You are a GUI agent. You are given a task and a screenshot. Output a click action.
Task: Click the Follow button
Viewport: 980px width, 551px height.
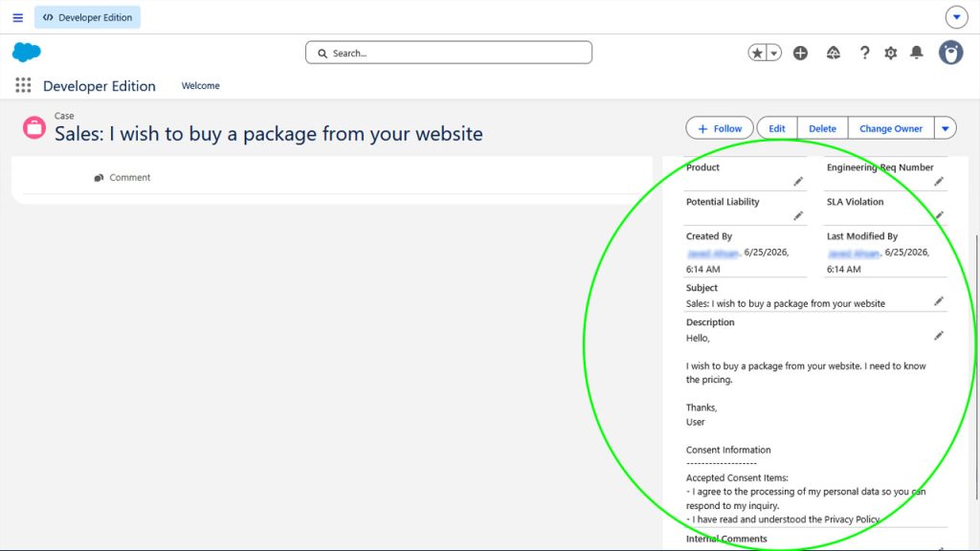coord(720,129)
